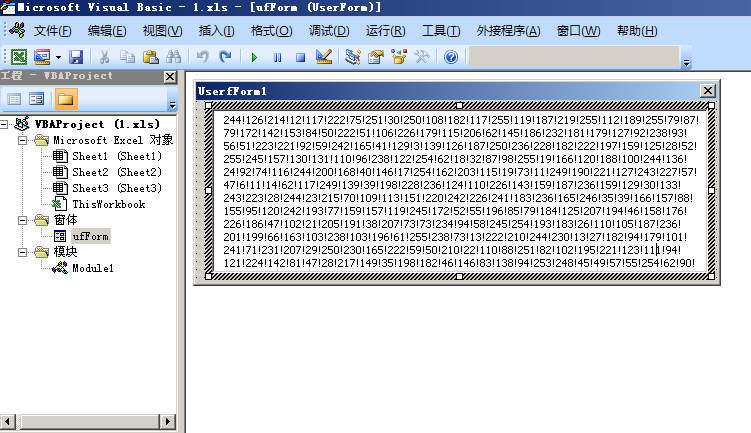Toggle Folders view in project panel
751x433 pixels.
click(x=65, y=98)
